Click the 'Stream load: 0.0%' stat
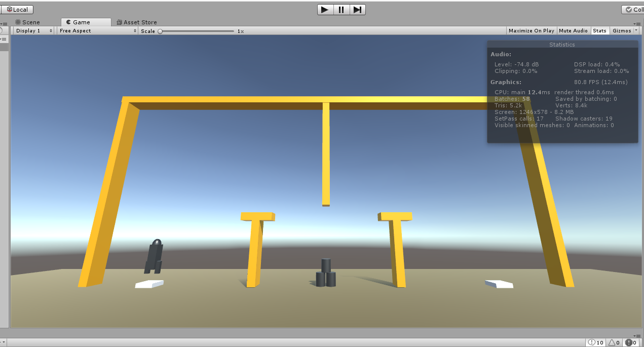Viewport: 644px width, 347px height. pyautogui.click(x=601, y=71)
